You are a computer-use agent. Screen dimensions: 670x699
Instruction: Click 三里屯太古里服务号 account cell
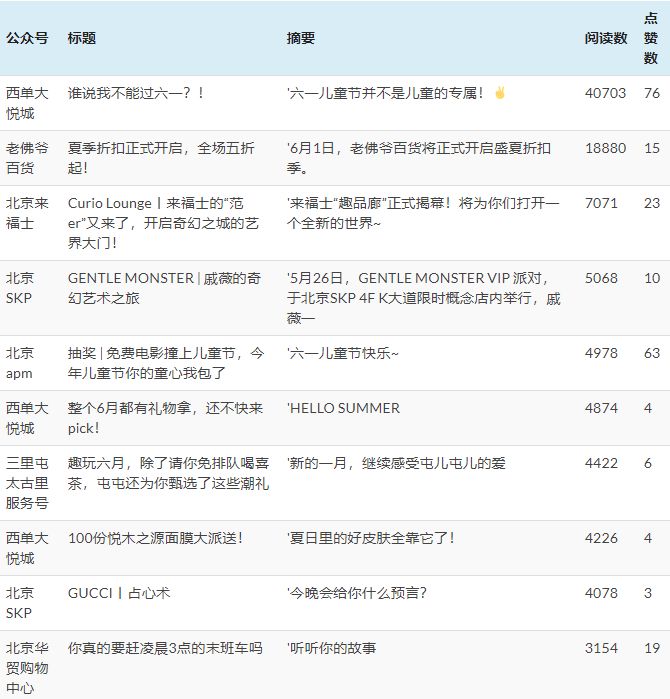click(27, 483)
